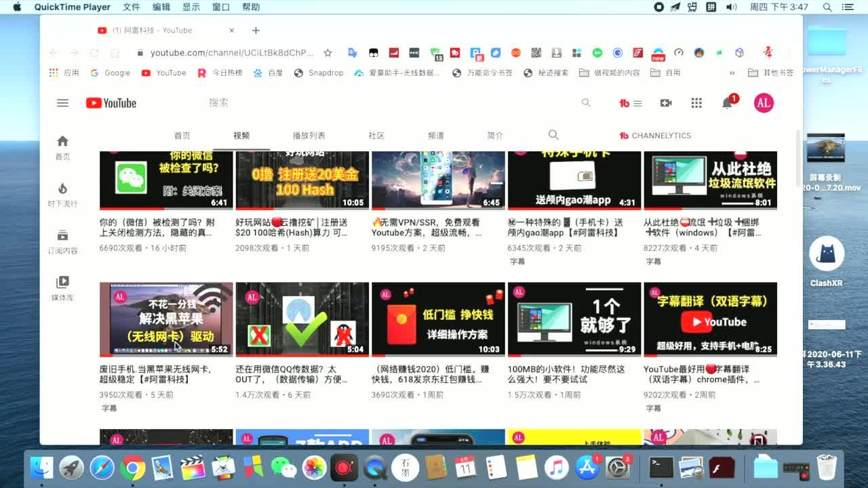Open the Snapdrop bookmark
This screenshot has height=488, width=868.
click(x=319, y=73)
